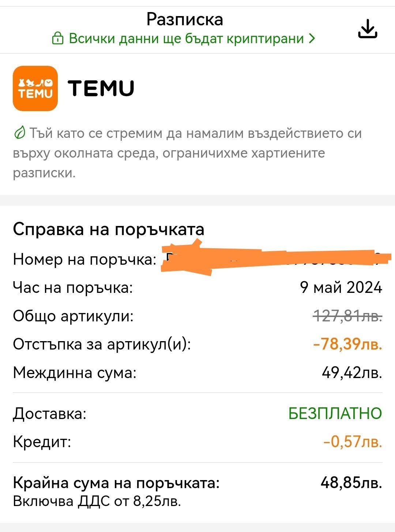This screenshot has height=532, width=395.
Task: Tap the download receipt icon
Action: (x=367, y=29)
